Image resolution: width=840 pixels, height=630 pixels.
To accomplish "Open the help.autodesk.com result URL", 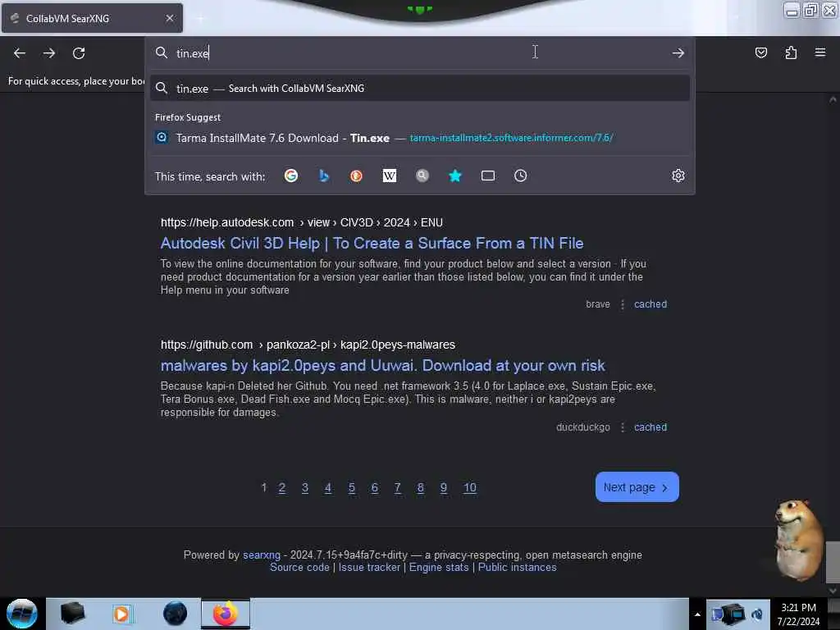I will coord(301,222).
